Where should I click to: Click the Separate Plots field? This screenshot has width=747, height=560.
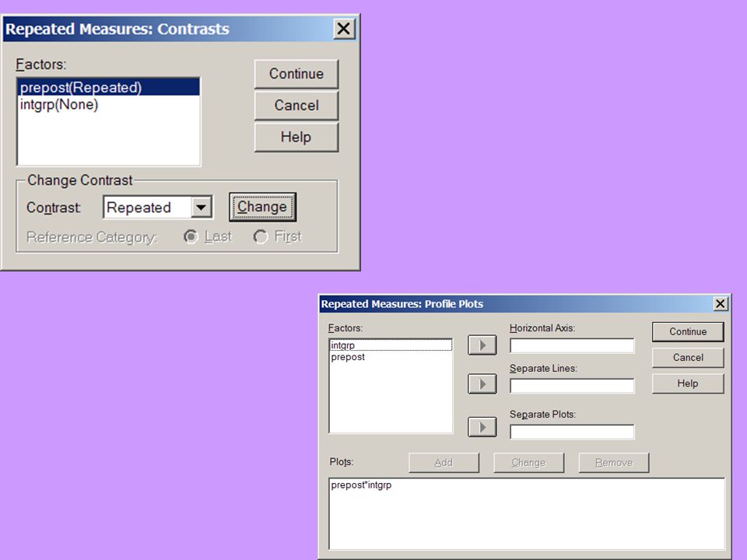pos(572,432)
